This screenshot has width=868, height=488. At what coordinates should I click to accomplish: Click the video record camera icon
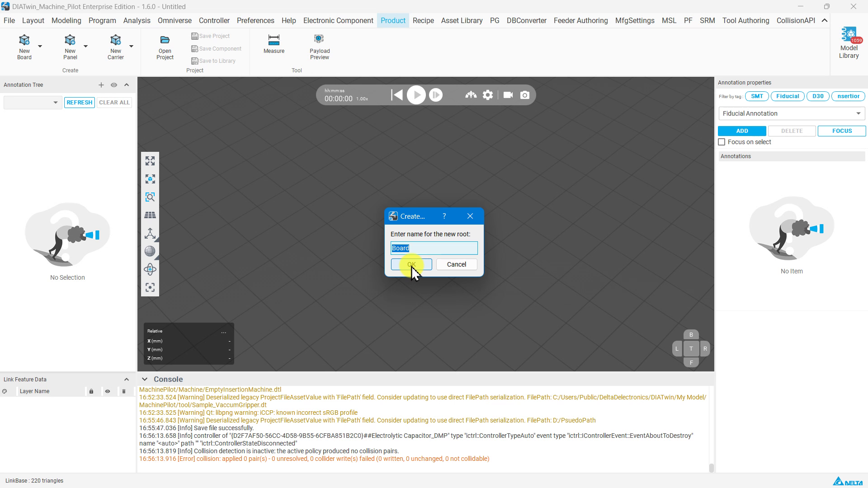tap(508, 95)
